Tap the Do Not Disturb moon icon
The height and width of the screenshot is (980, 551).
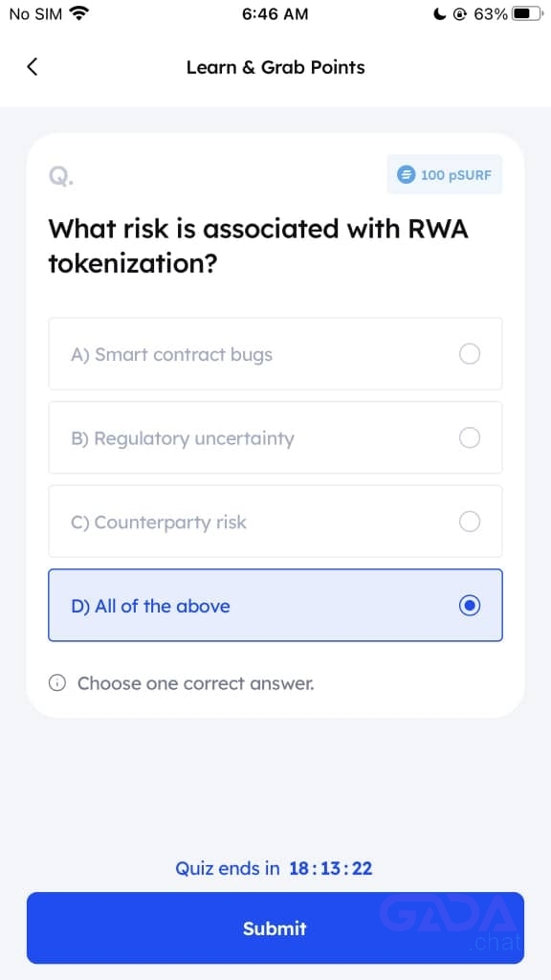[440, 13]
